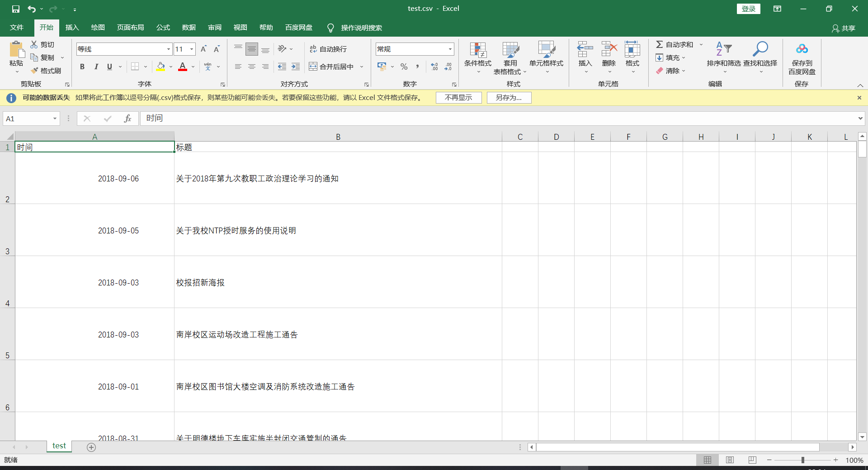Click the decrease decimal places icon
This screenshot has width=868, height=470.
[448, 66]
